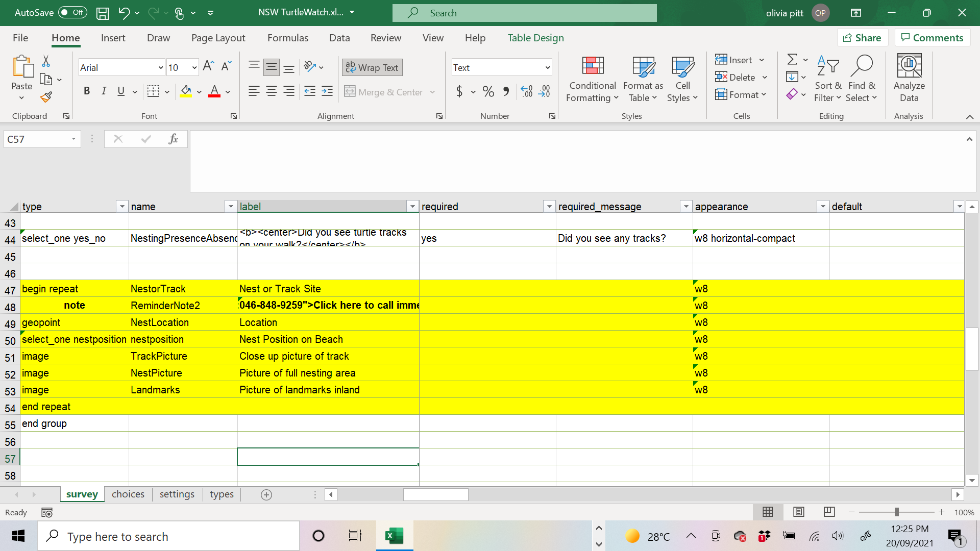This screenshot has width=980, height=551.
Task: Switch to the Table Design ribbon tab
Action: (535, 37)
